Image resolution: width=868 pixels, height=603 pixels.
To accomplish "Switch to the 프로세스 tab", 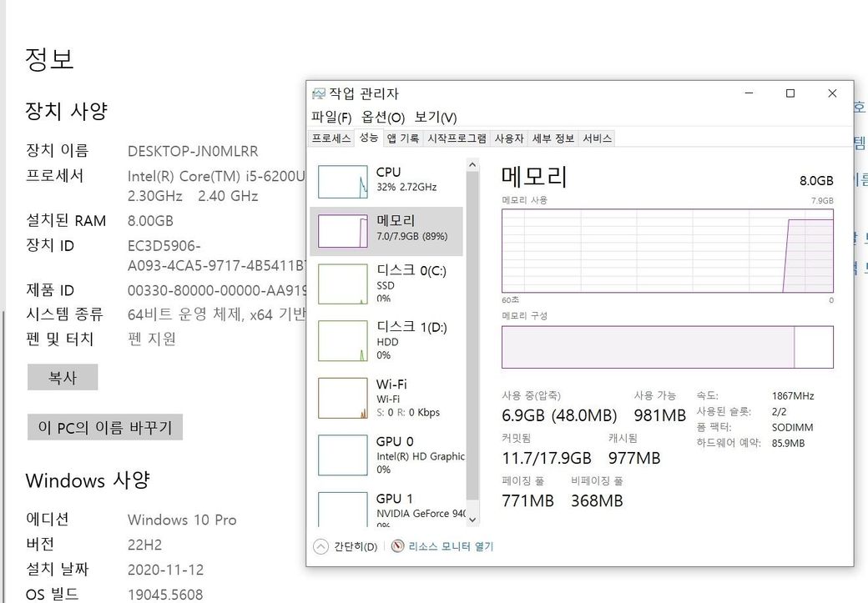I will click(x=331, y=138).
